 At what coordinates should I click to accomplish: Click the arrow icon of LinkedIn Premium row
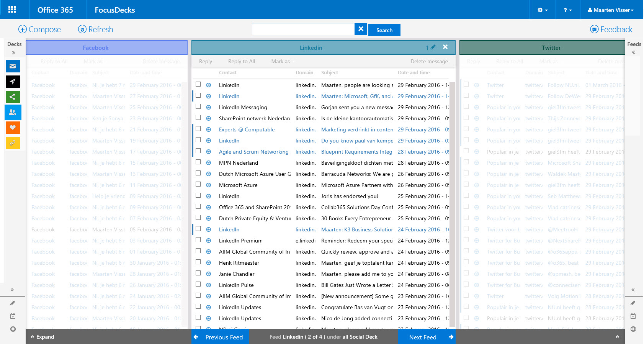click(x=209, y=241)
